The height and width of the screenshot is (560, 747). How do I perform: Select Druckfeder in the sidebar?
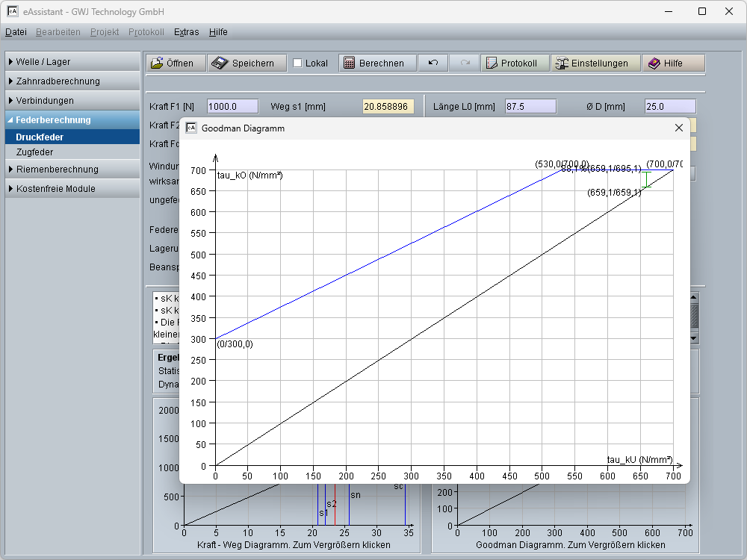(40, 137)
